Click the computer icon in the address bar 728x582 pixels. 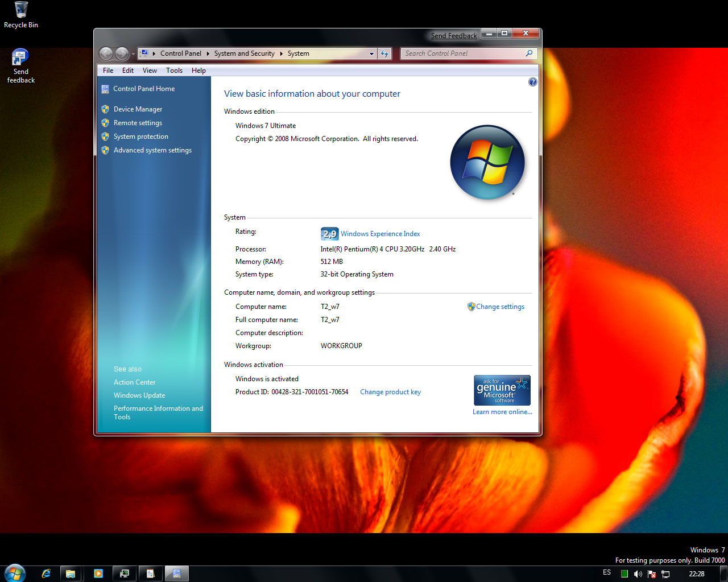pos(144,53)
